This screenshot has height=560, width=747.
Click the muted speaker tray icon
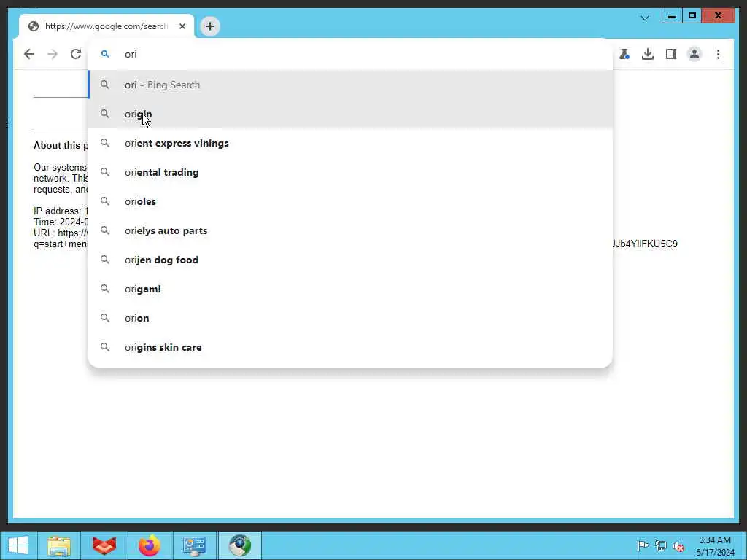click(x=678, y=546)
